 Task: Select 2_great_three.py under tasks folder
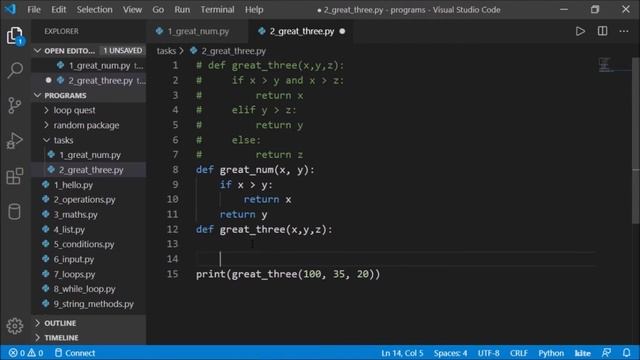point(89,170)
